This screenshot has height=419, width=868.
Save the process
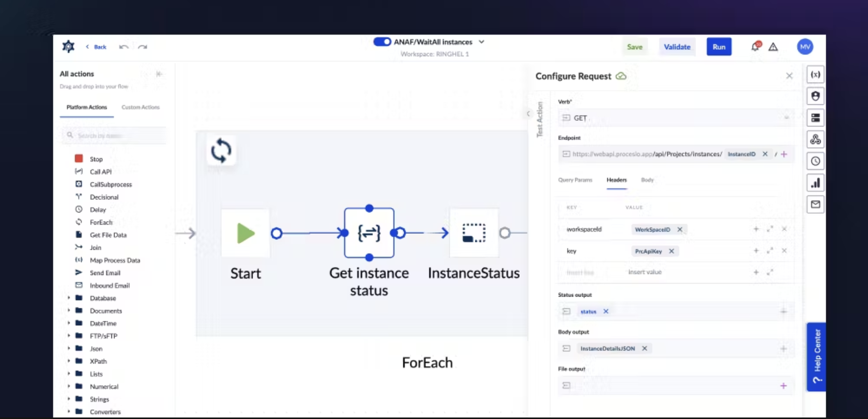point(635,47)
